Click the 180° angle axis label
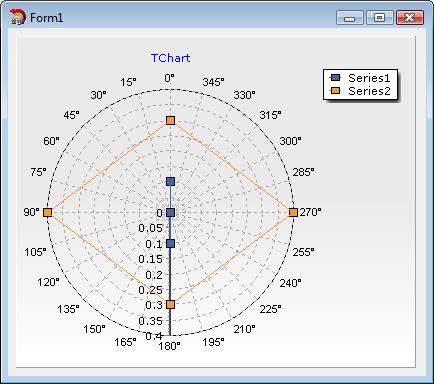This screenshot has width=434, height=384. pos(169,346)
